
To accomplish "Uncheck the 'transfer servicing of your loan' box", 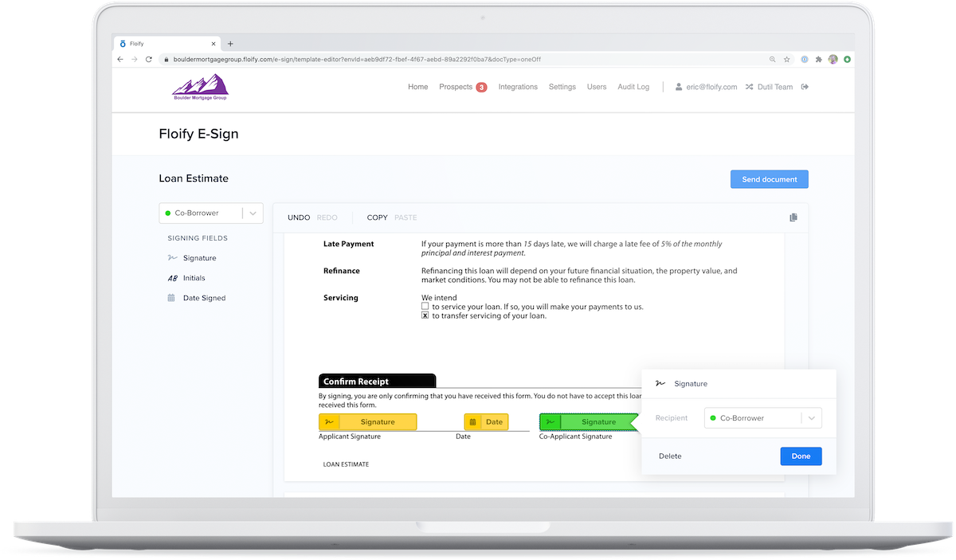I will [425, 315].
